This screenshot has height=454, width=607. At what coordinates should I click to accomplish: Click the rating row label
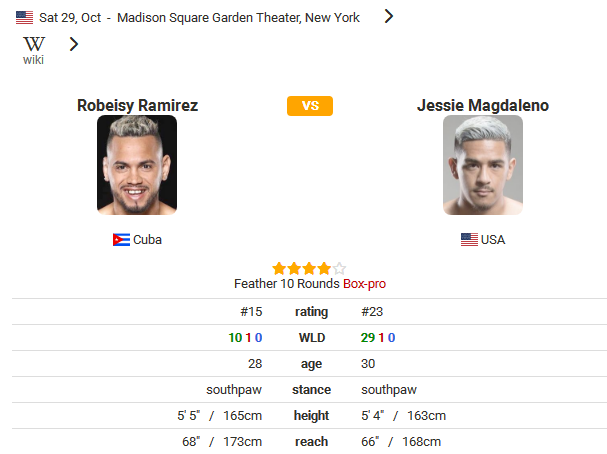pos(311,312)
